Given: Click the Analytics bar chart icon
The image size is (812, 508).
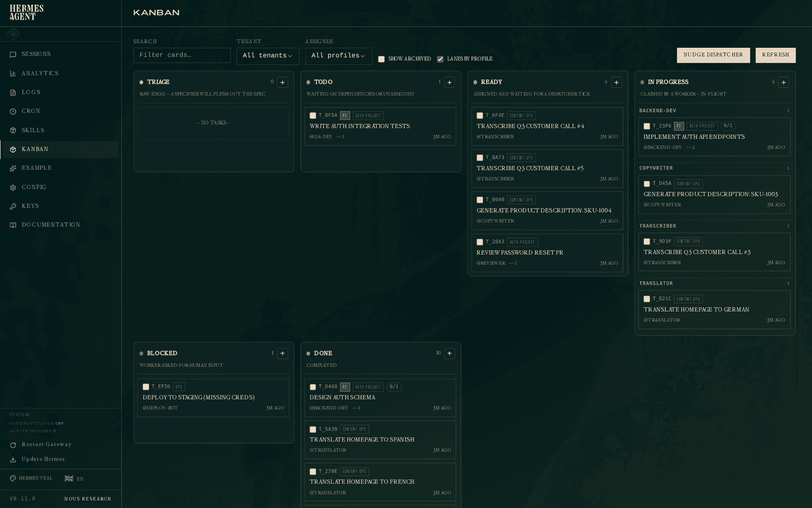Looking at the screenshot, I should (x=13, y=74).
